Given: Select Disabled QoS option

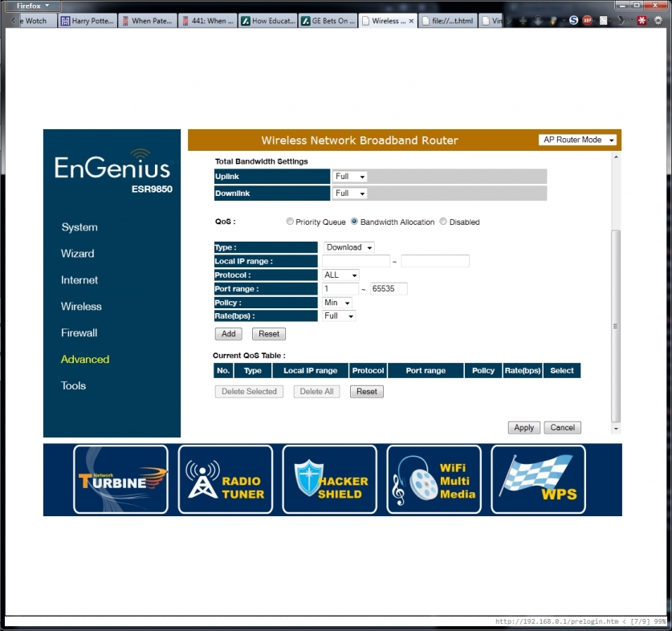Looking at the screenshot, I should coord(443,222).
